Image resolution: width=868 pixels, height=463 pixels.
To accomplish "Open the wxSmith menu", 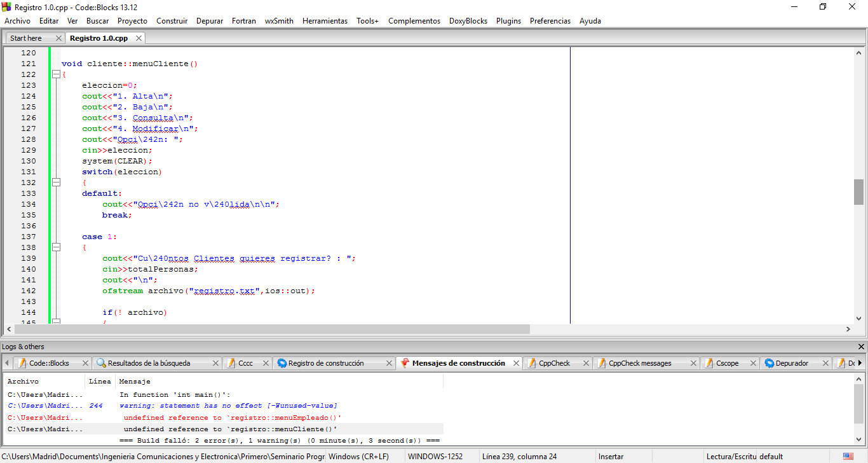I will pos(279,21).
